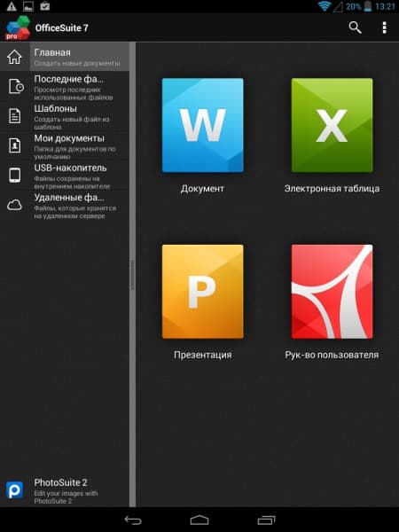Create a spreadsheet with green X tile
Screen dimensions: 399x532
pyautogui.click(x=332, y=125)
